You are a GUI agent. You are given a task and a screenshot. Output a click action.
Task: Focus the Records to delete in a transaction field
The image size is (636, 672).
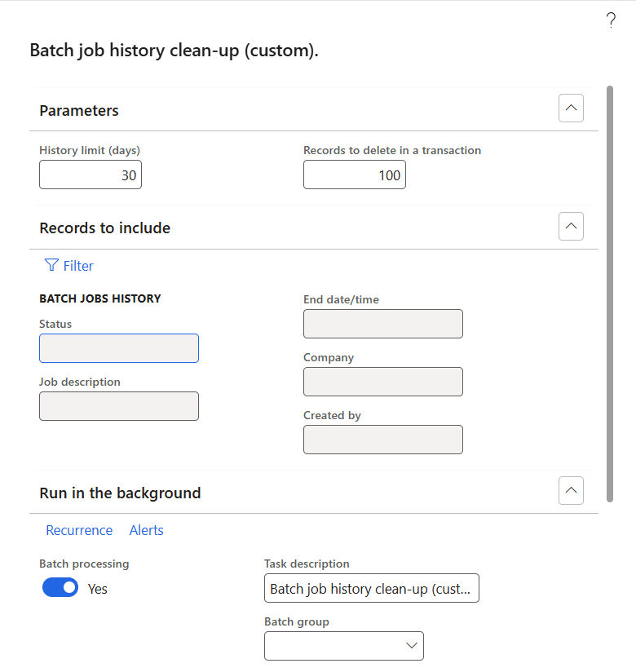(x=355, y=175)
